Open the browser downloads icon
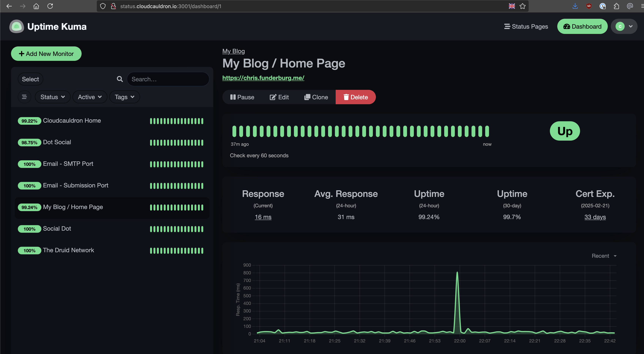Image resolution: width=644 pixels, height=354 pixels. click(575, 6)
